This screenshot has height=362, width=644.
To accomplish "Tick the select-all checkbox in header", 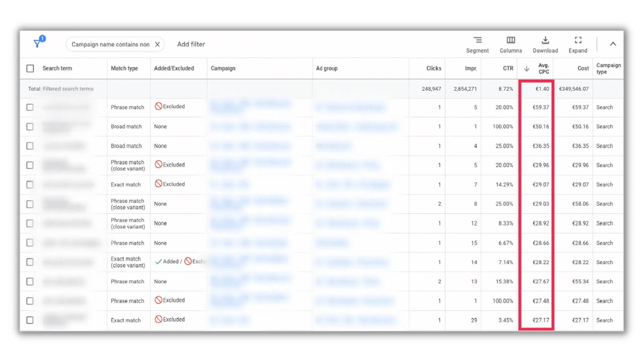I will point(30,68).
